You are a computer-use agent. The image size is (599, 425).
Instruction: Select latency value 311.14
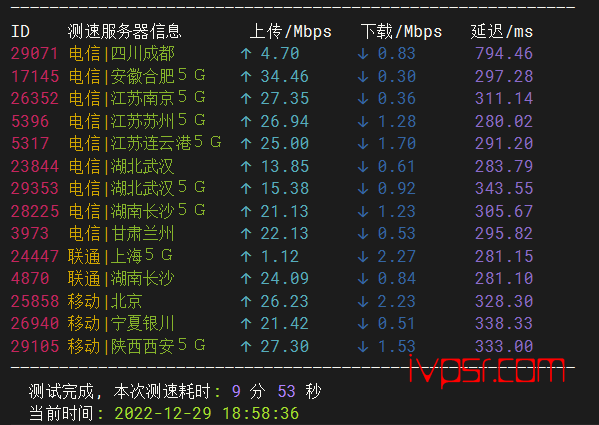pos(504,99)
